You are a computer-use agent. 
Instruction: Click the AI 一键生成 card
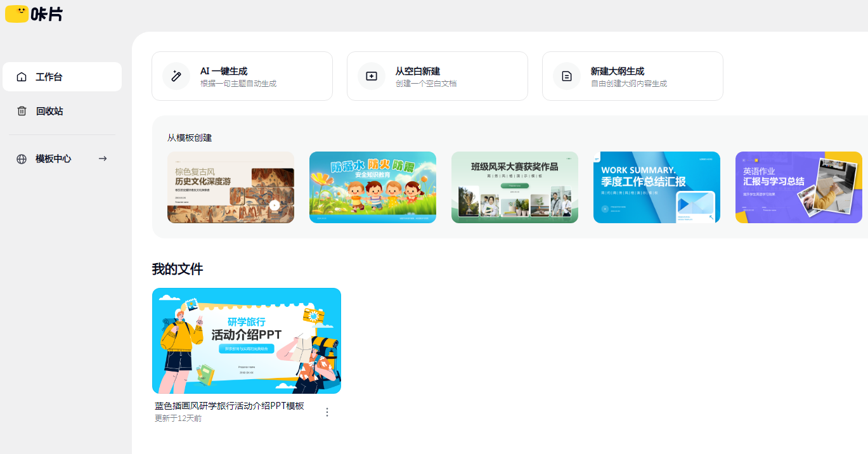pyautogui.click(x=242, y=76)
